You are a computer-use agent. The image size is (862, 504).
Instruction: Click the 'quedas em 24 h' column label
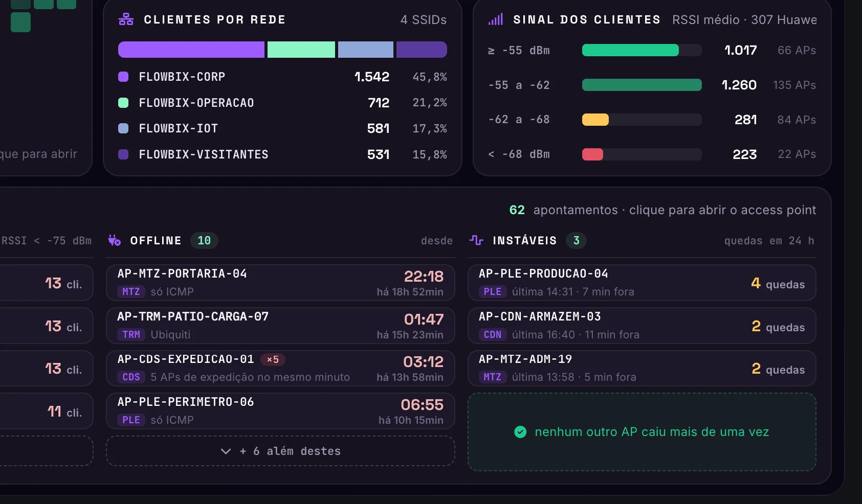point(769,241)
